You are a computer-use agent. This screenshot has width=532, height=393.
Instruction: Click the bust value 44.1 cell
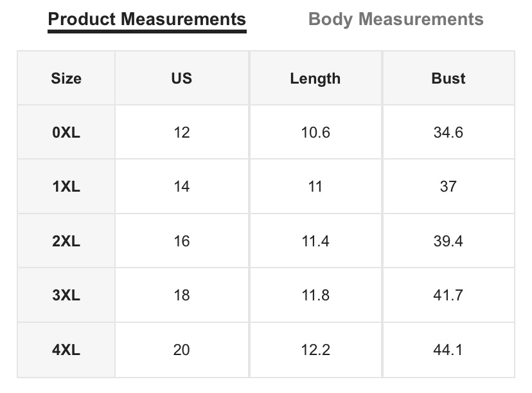pyautogui.click(x=448, y=350)
